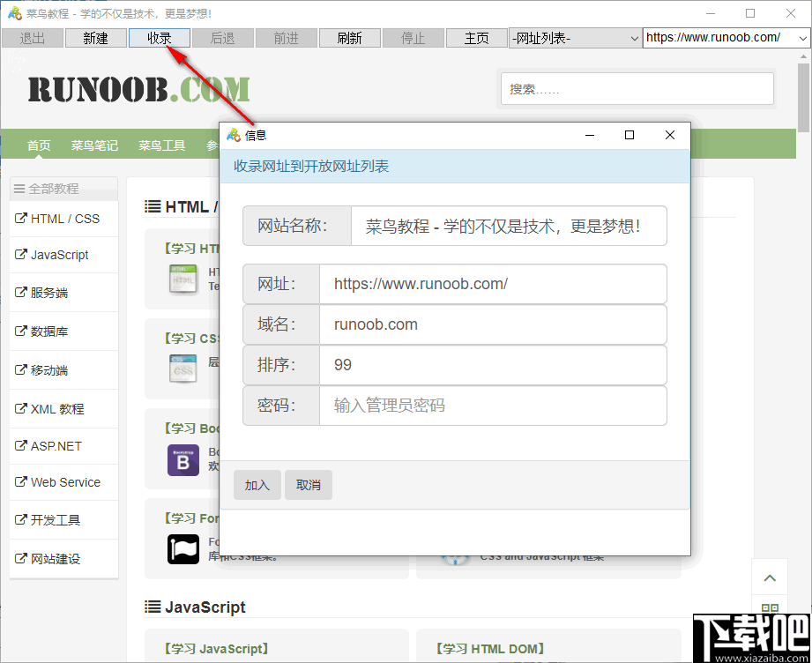Maximize the main browser window
Image resolution: width=812 pixels, height=663 pixels.
click(x=750, y=13)
